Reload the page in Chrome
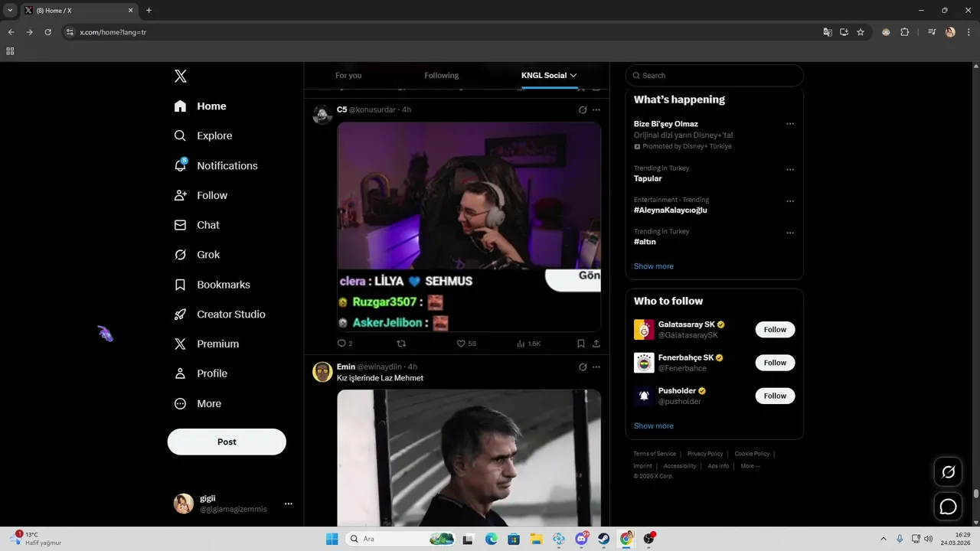 (x=47, y=32)
